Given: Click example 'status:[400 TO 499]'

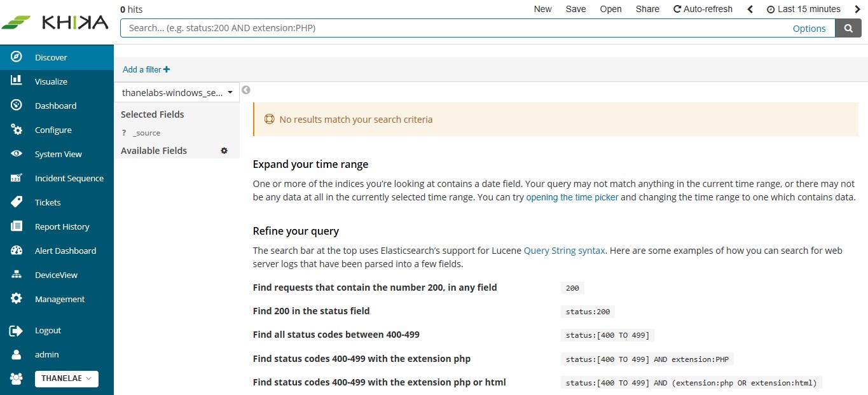Looking at the screenshot, I should 609,335.
